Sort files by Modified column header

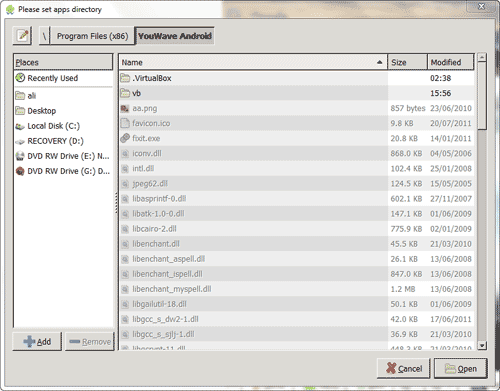click(x=450, y=62)
